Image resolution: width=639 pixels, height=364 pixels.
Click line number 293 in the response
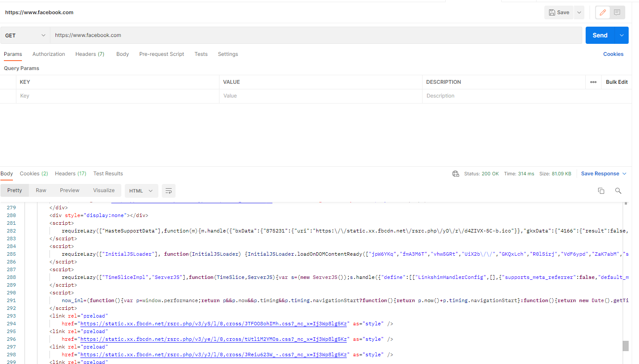pyautogui.click(x=11, y=316)
